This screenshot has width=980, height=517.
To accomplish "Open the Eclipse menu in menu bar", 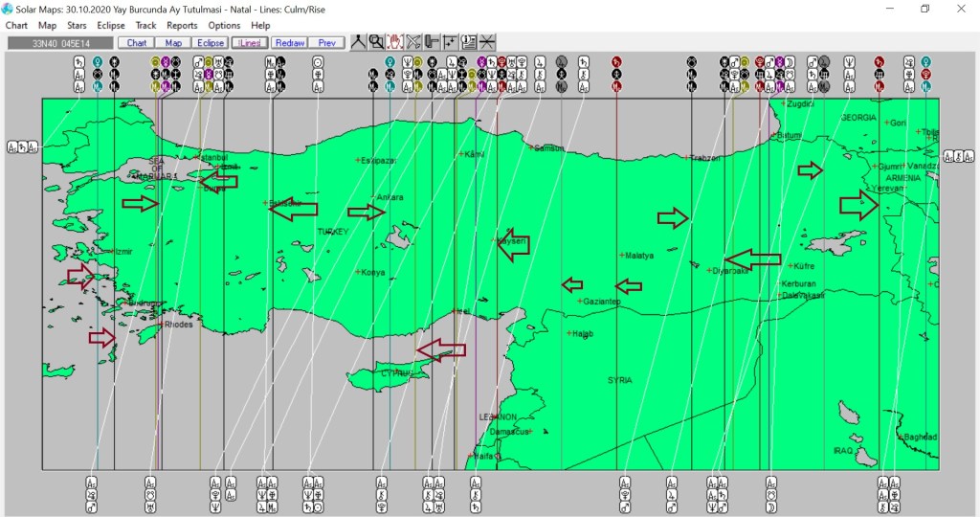I will pyautogui.click(x=111, y=26).
